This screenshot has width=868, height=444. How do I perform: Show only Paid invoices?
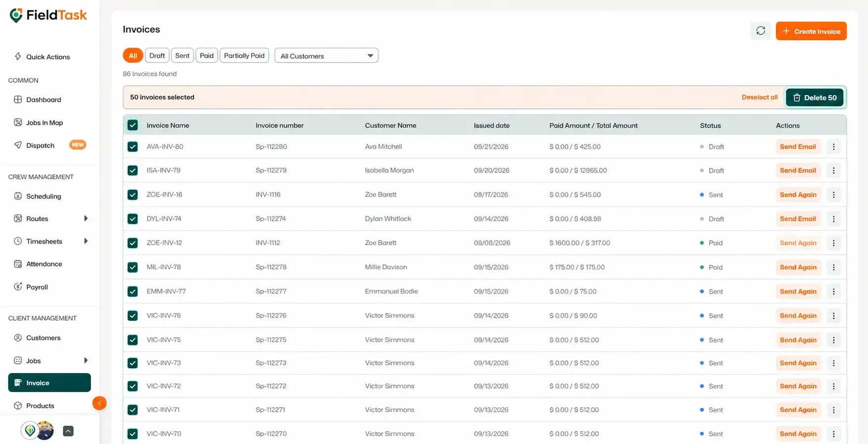tap(207, 55)
